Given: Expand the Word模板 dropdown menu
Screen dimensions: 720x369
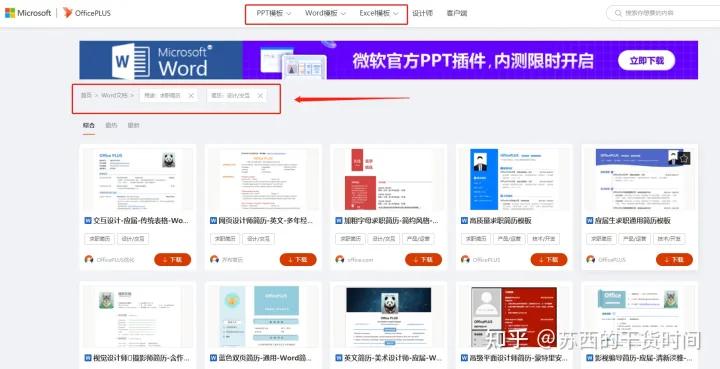Looking at the screenshot, I should (x=325, y=13).
